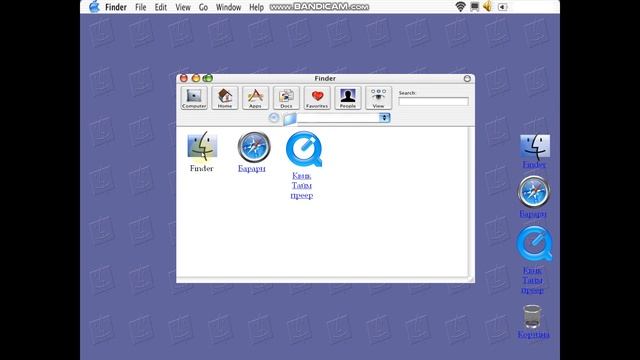Image resolution: width=640 pixels, height=360 pixels.
Task: Click the View toolbar button
Action: click(x=378, y=98)
